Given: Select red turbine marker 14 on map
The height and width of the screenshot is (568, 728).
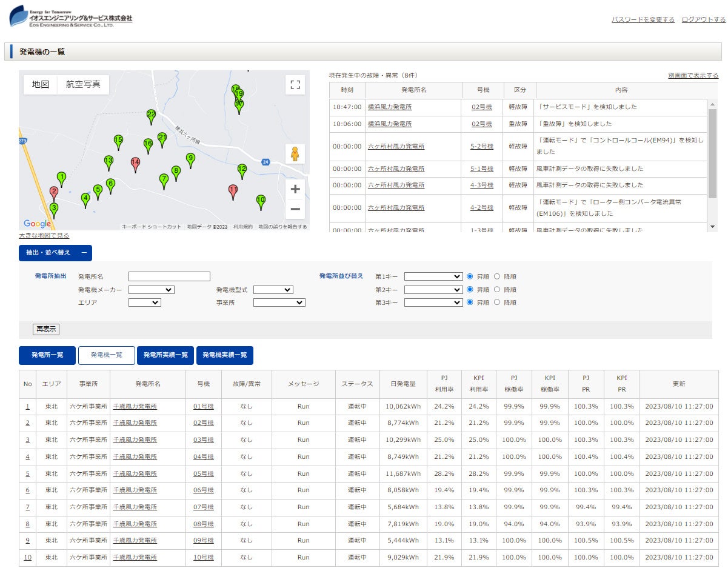Looking at the screenshot, I should 135,163.
